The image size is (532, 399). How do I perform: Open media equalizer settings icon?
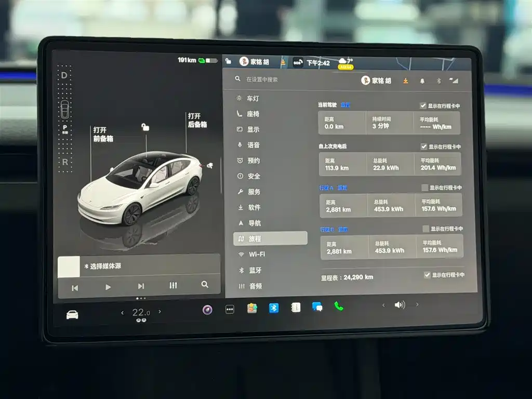[x=173, y=285]
